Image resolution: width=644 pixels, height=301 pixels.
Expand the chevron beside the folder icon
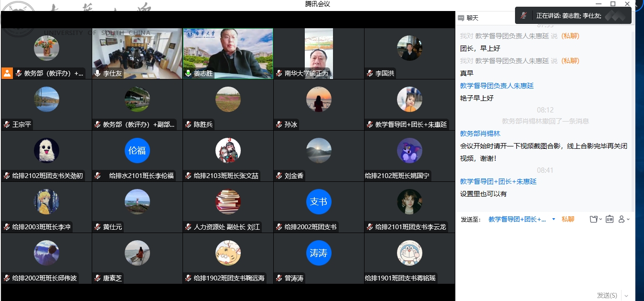point(601,219)
